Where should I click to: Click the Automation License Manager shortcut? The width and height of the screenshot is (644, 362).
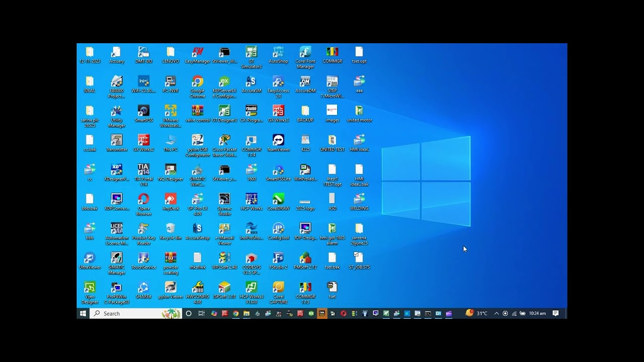point(117,234)
